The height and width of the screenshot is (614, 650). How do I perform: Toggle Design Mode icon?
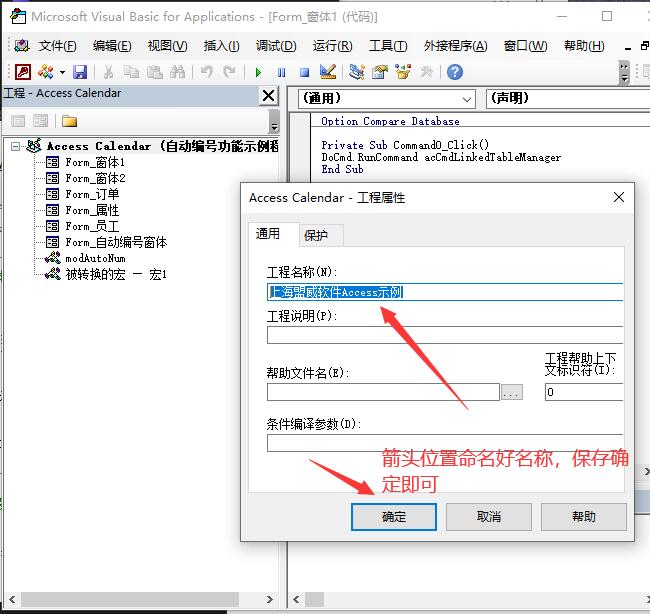pos(328,72)
